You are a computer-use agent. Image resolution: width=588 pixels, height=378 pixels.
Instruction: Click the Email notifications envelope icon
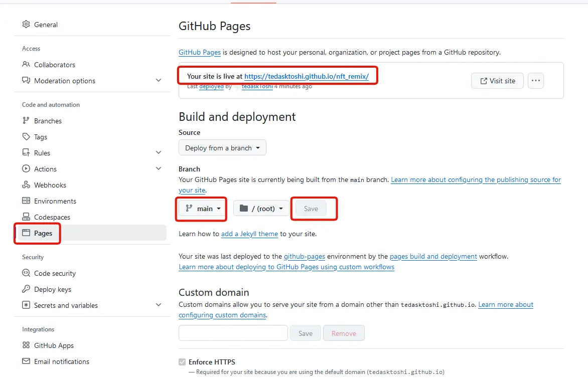click(x=26, y=361)
